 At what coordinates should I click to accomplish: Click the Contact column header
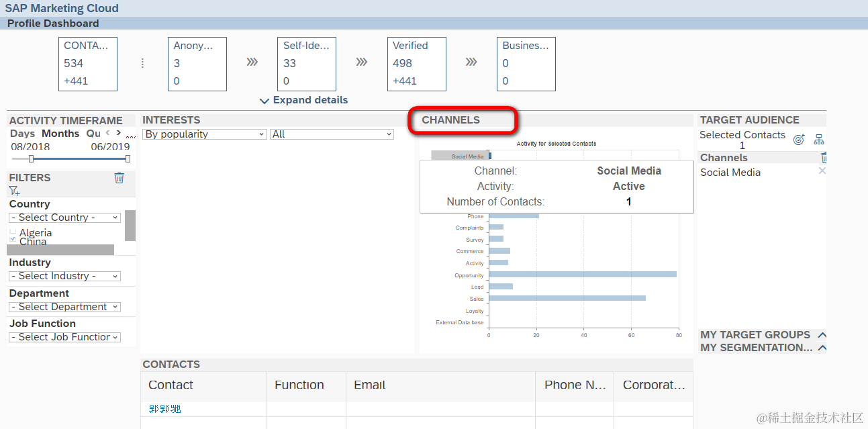tap(203, 385)
